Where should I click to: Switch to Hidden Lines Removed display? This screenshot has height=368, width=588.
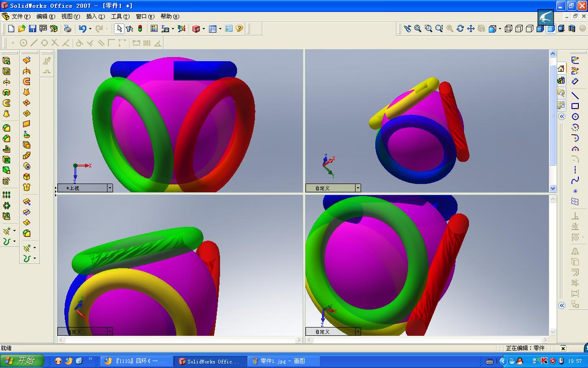click(x=529, y=29)
